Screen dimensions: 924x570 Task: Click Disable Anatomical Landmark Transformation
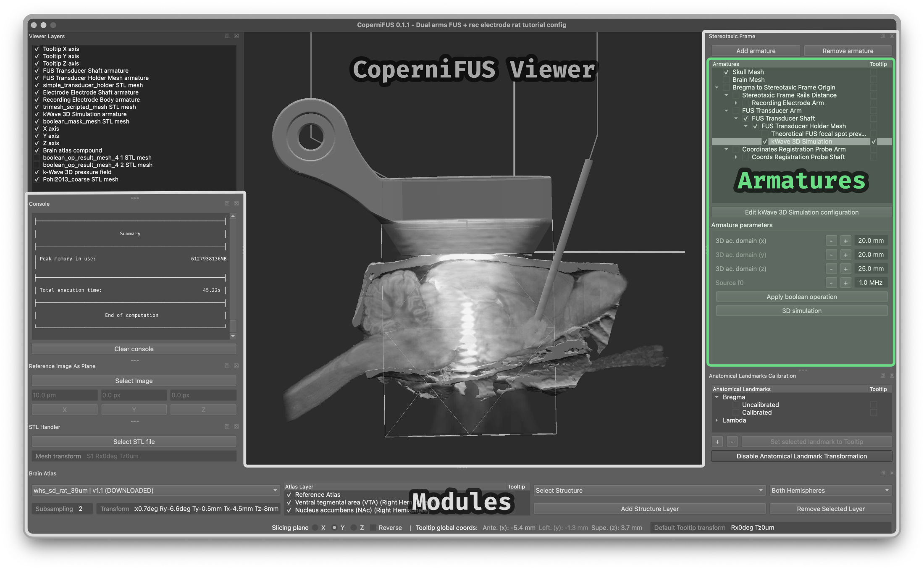(x=801, y=456)
